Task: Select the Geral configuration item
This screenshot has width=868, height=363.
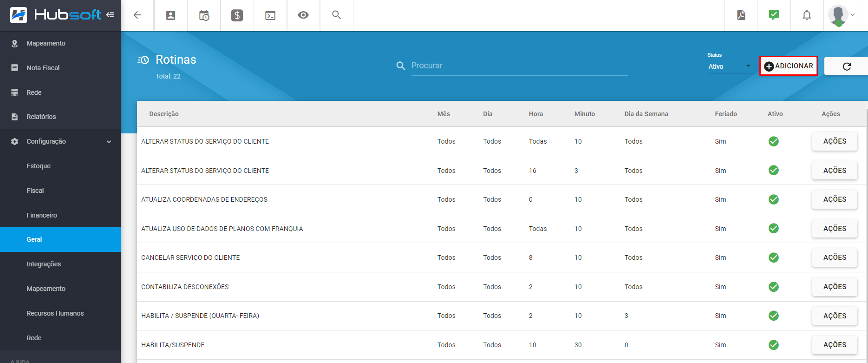Action: coord(60,239)
